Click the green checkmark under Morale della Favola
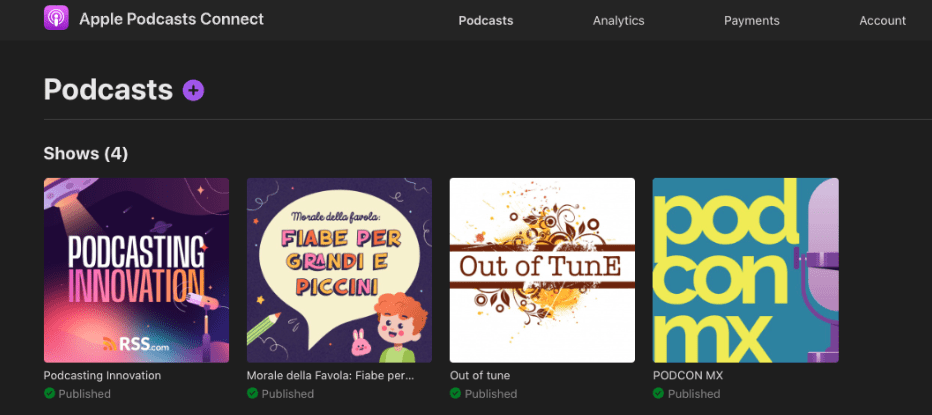The height and width of the screenshot is (415, 932). click(x=252, y=393)
